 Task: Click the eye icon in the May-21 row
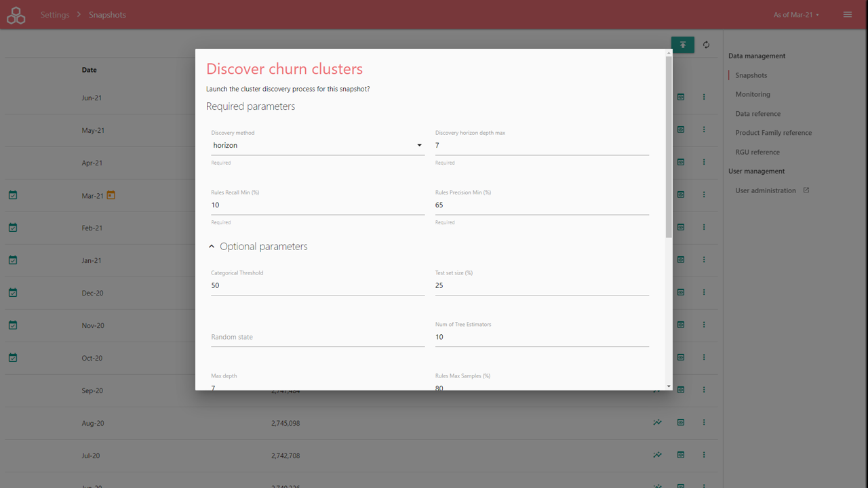(681, 129)
